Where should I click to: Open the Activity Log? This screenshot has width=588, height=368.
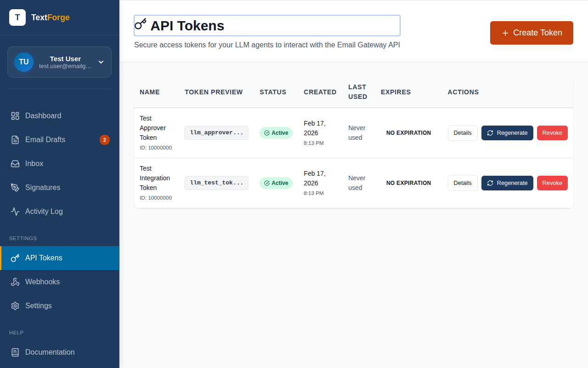[60, 212]
